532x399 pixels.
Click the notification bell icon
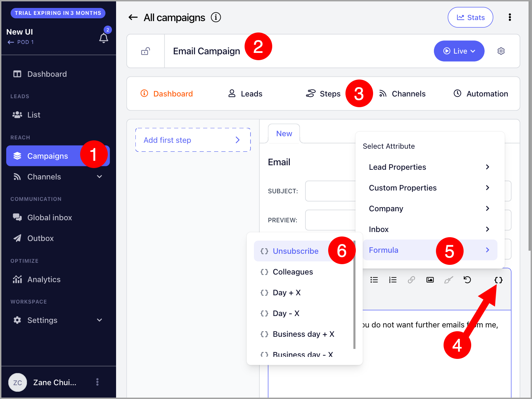pos(104,38)
